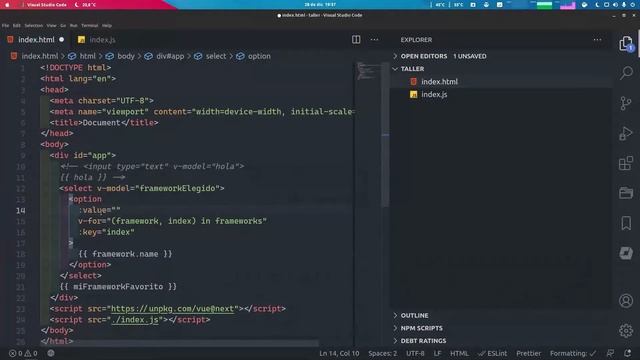Click Visual Studio Code in top panel
The image size is (640, 360).
pyautogui.click(x=47, y=5)
